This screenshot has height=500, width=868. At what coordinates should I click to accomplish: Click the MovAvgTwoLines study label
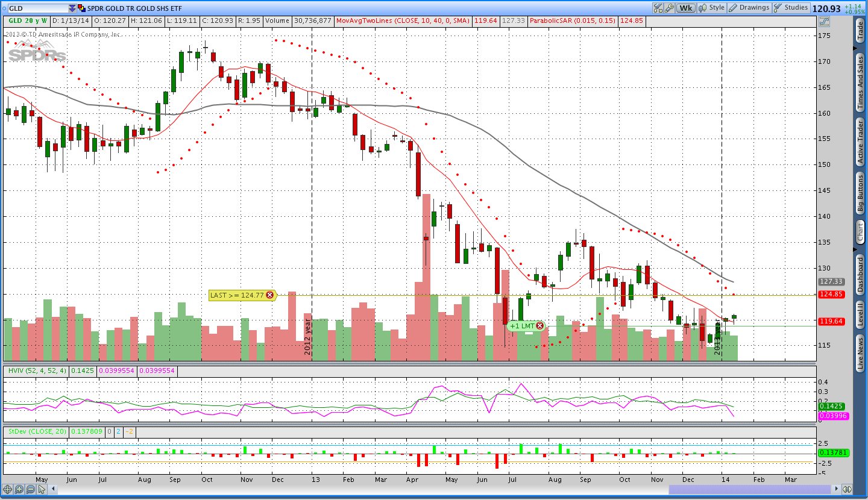(x=403, y=20)
